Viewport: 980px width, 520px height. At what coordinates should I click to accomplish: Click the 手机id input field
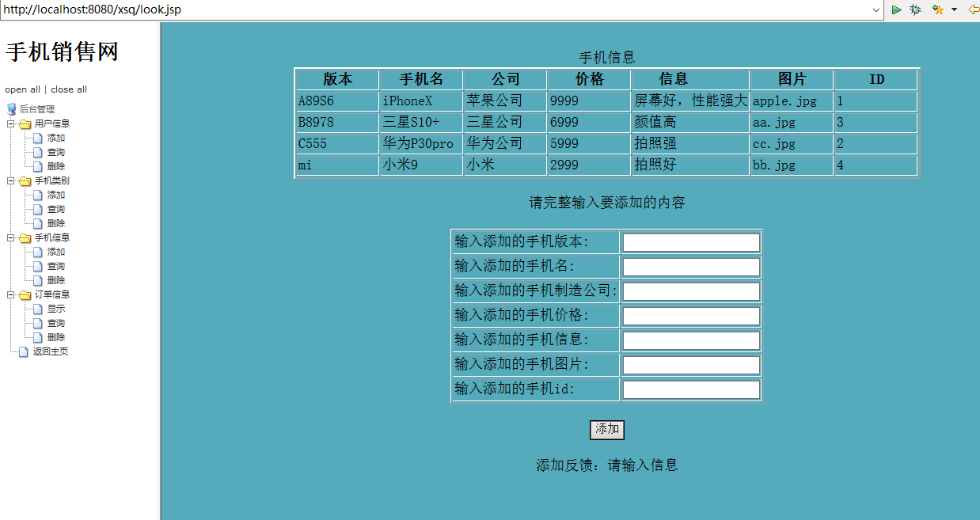691,389
